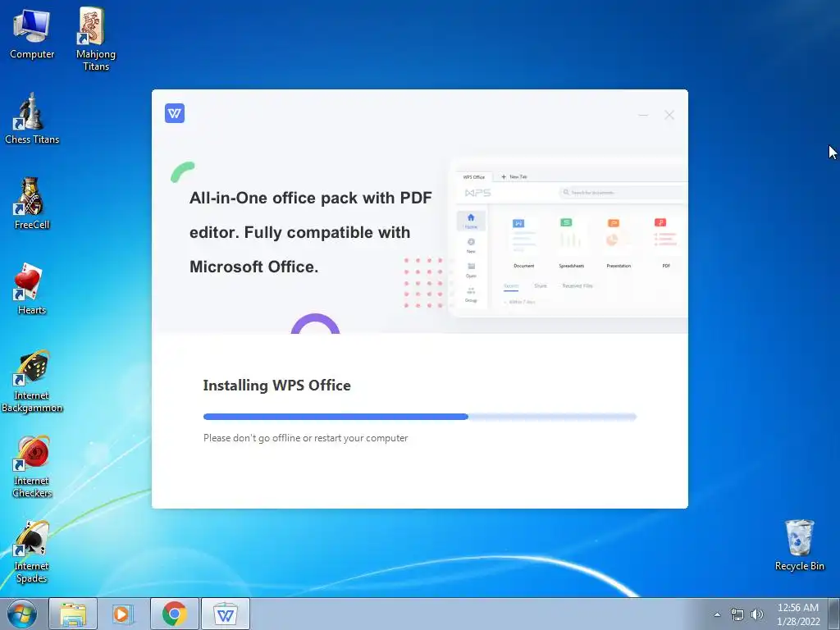The image size is (840, 630).
Task: Open Windows Media Player from taskbar
Action: pos(123,614)
